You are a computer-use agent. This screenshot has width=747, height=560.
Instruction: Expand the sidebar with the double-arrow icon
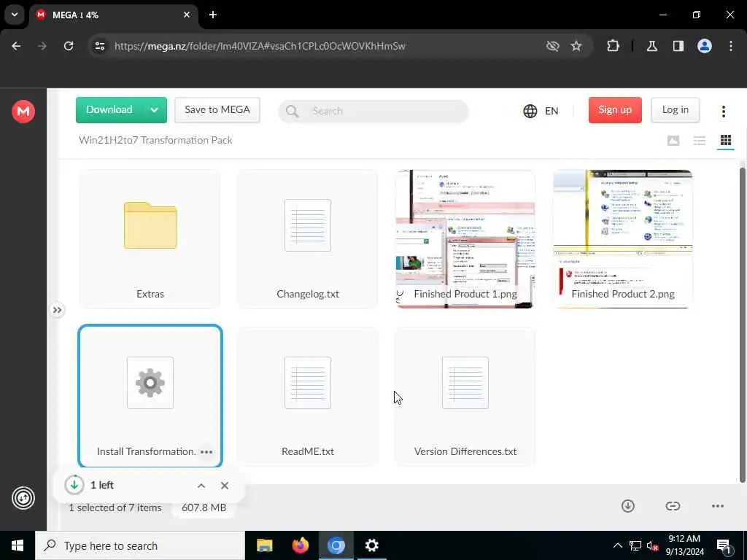[57, 310]
